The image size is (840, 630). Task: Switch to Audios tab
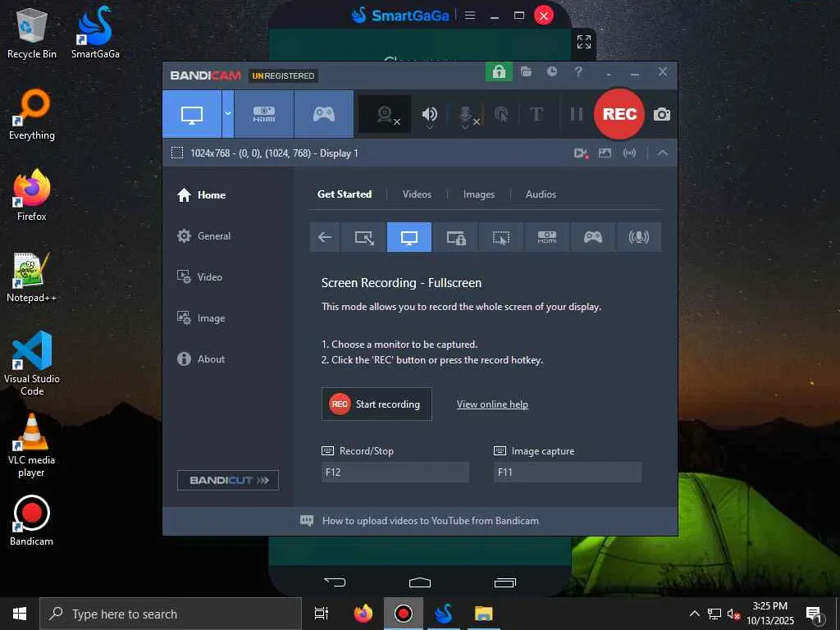541,194
